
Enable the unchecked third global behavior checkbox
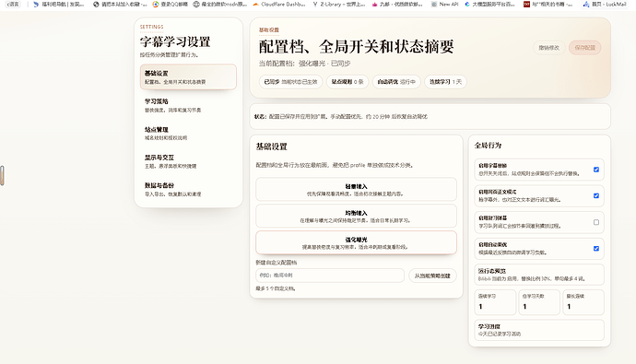(x=595, y=222)
